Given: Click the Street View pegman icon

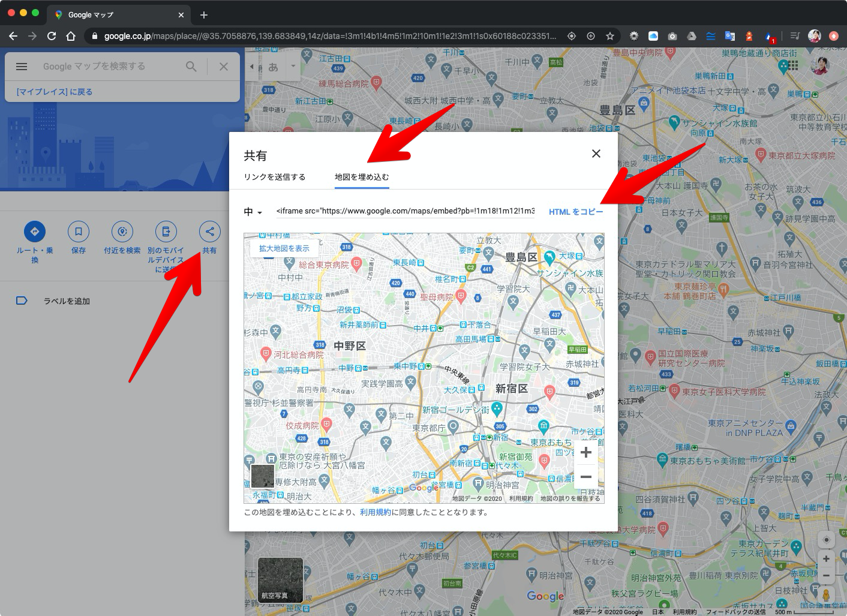Looking at the screenshot, I should pos(827,595).
